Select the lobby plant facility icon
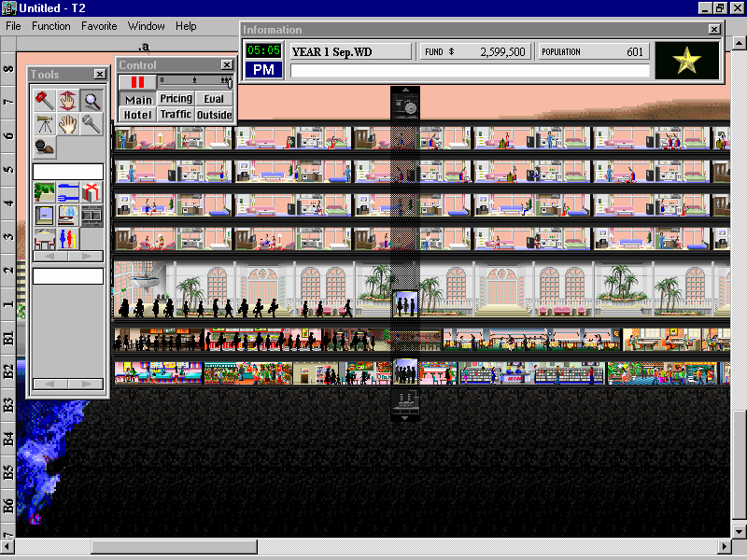Screen dimensions: 747x560 (44, 192)
